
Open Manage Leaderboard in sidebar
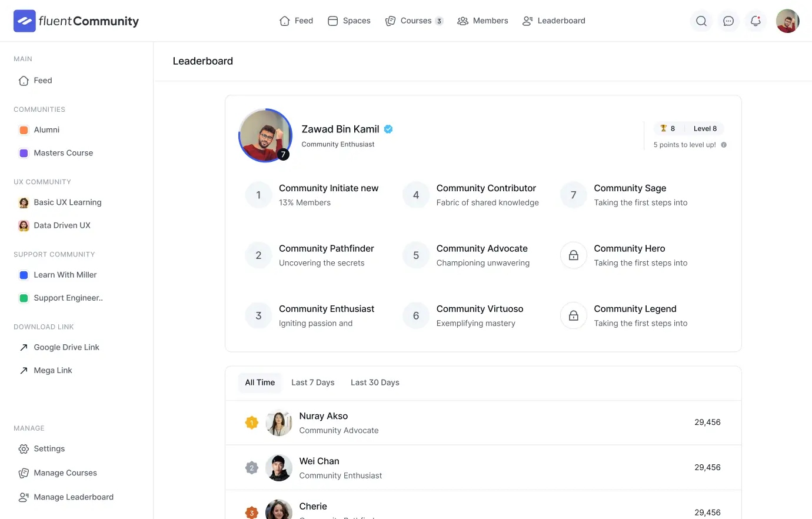(x=73, y=497)
